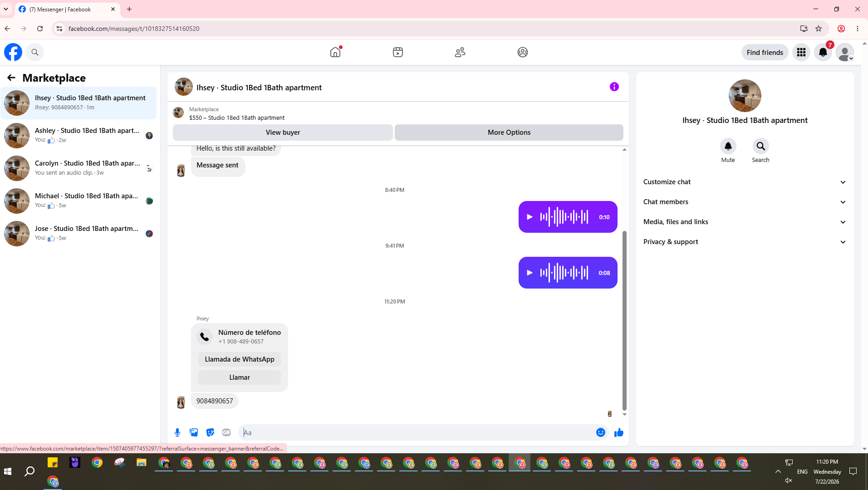Screen dimensions: 868x490
Task: Click the Llamada de WhatsApp button
Action: click(x=240, y=359)
